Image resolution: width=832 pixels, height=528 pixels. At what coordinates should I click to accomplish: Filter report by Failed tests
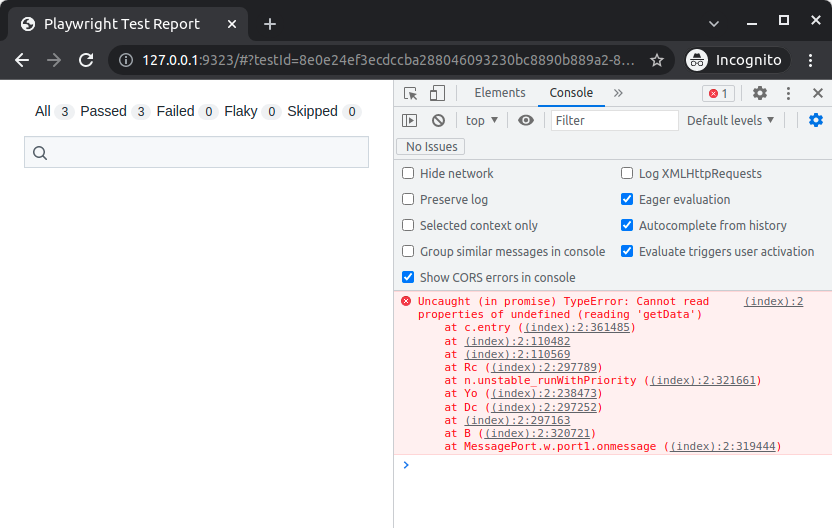pos(186,111)
